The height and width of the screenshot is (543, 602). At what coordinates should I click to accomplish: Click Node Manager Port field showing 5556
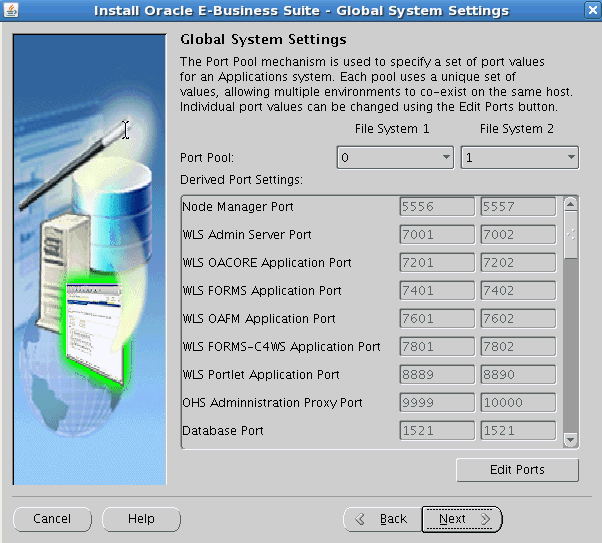(437, 207)
